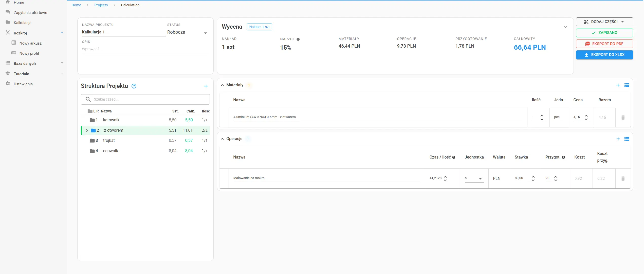The width and height of the screenshot is (644, 274).
Task: Open help icon next to Struktura Projektu
Action: 134,86
